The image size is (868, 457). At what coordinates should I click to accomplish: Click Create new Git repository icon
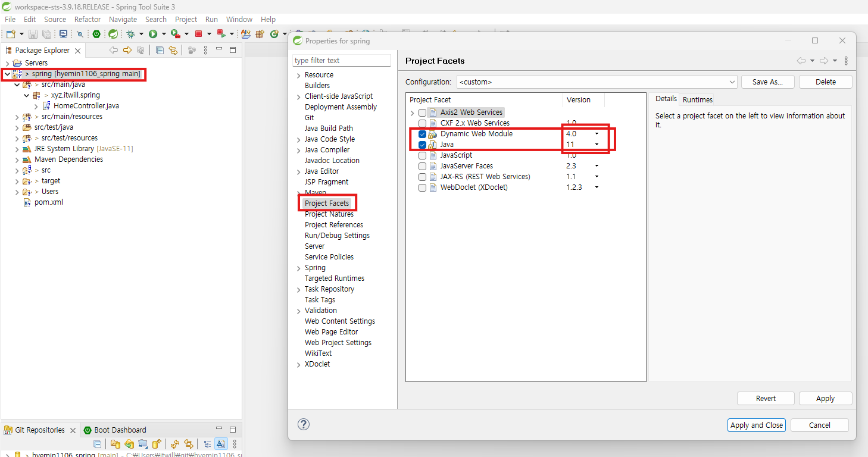point(157,444)
